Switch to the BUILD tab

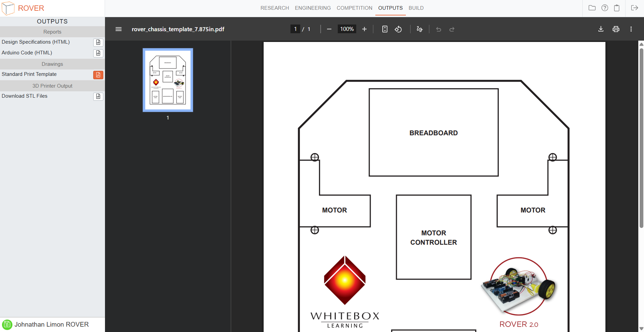point(416,8)
